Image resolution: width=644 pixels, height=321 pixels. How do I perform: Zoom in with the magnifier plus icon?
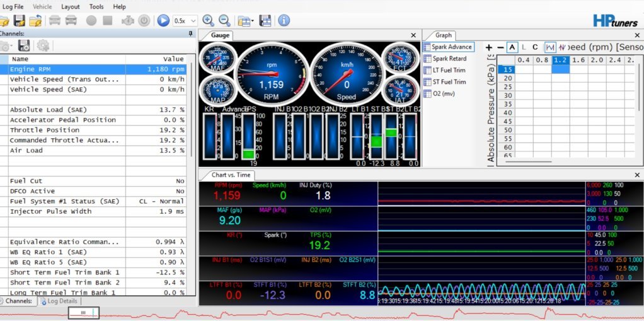208,21
